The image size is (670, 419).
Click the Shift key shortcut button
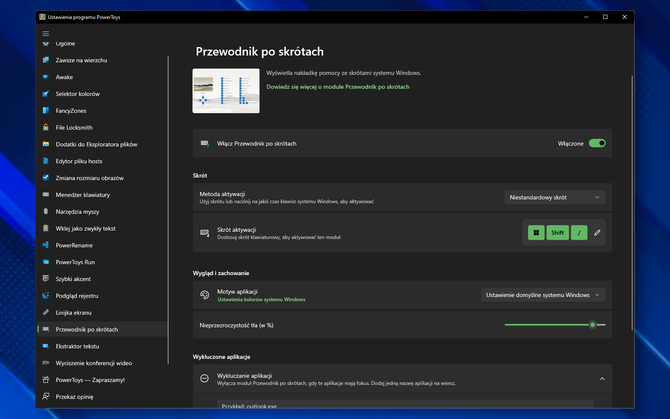557,233
